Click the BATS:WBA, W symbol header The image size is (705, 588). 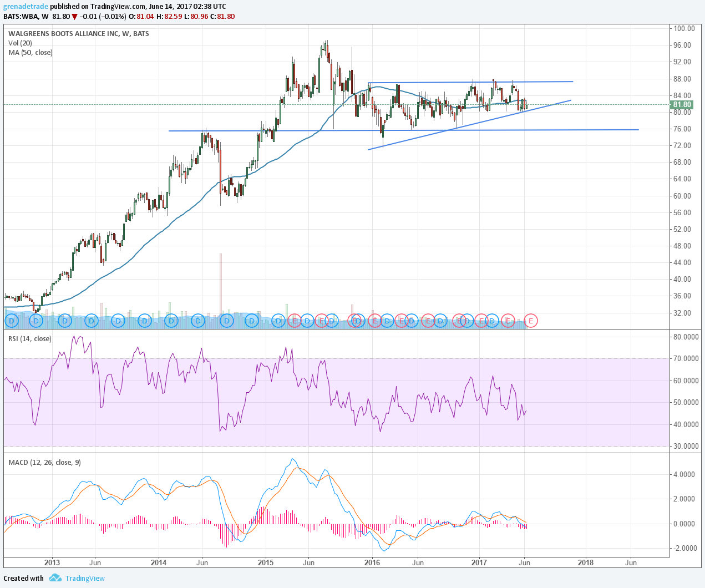26,17
